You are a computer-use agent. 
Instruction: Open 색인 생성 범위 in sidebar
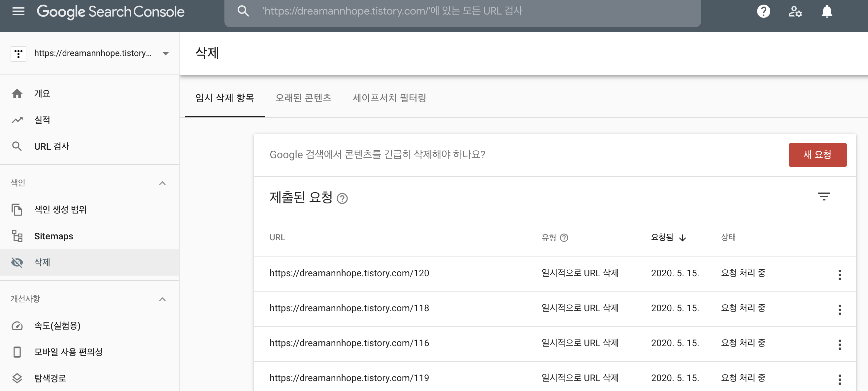click(x=89, y=209)
